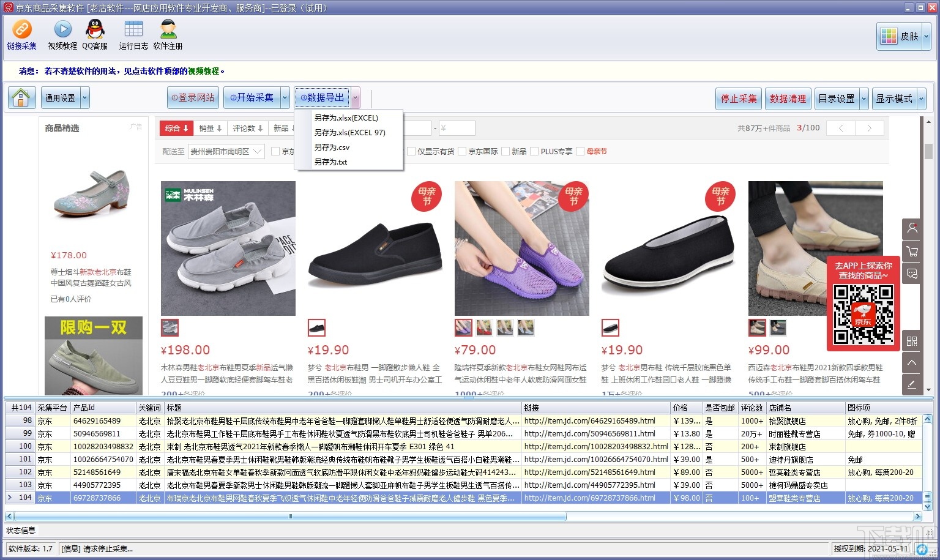Go to the next results page arrow

(870, 128)
